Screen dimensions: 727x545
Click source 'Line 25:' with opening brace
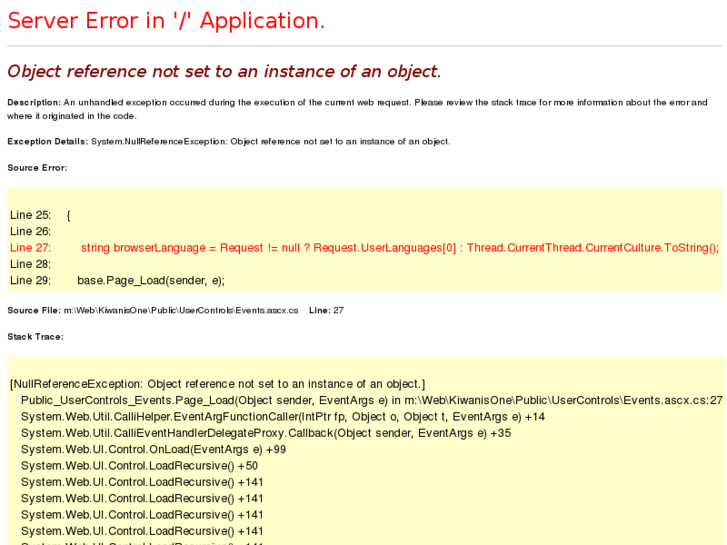40,215
